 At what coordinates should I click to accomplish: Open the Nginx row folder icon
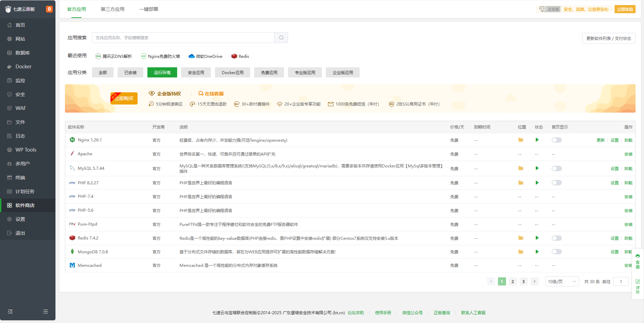click(521, 140)
